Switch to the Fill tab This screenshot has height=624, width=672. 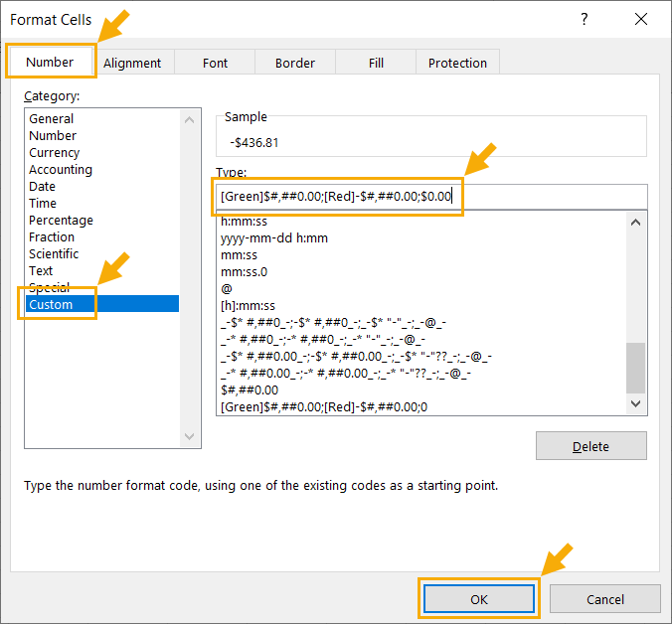click(376, 63)
